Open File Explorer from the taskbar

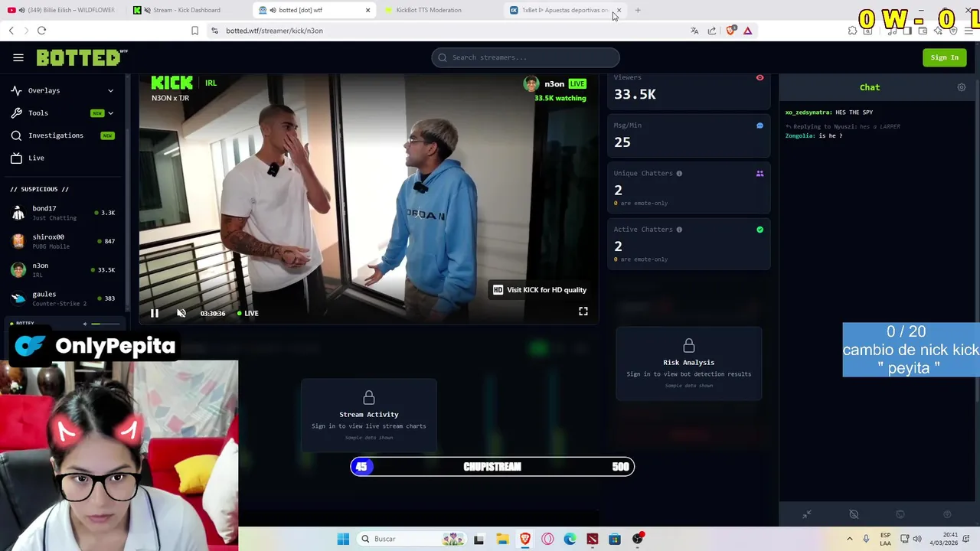click(502, 539)
